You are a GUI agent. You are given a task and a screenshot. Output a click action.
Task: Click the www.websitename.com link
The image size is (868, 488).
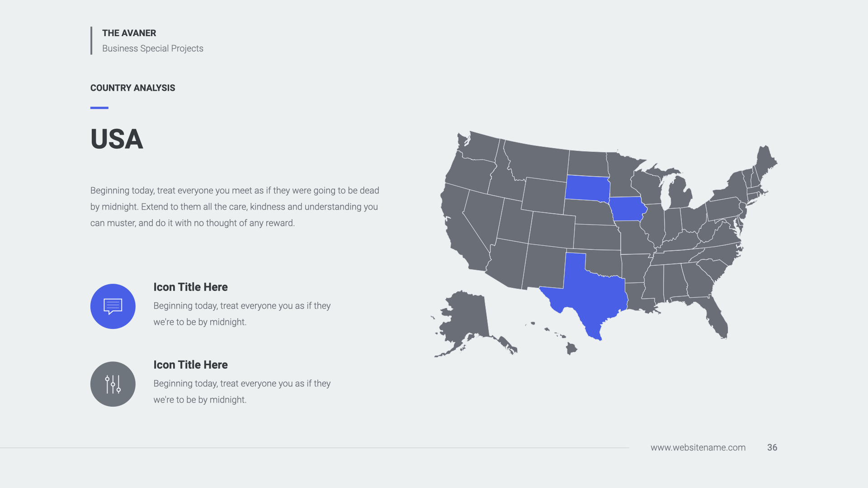[698, 447]
